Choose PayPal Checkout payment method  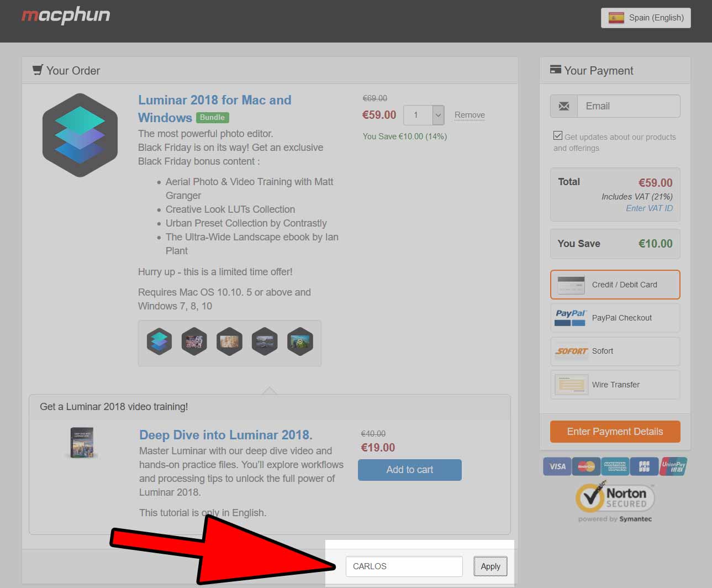[x=615, y=318]
